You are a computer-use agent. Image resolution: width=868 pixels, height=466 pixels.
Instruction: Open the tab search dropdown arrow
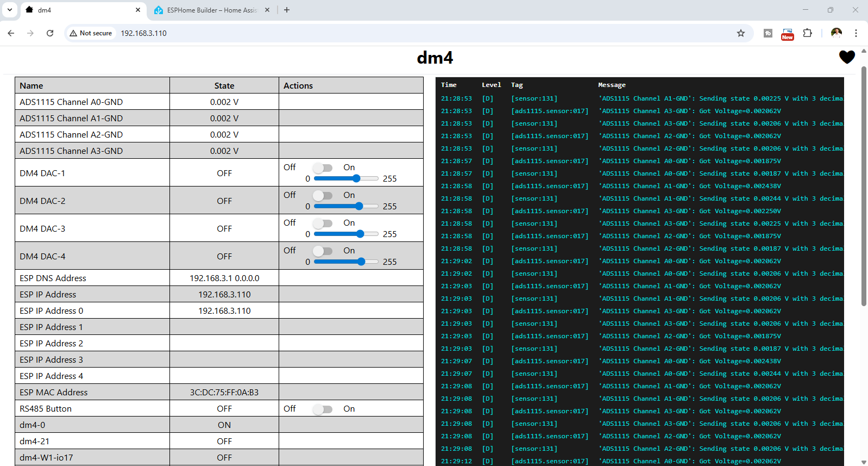click(10, 10)
